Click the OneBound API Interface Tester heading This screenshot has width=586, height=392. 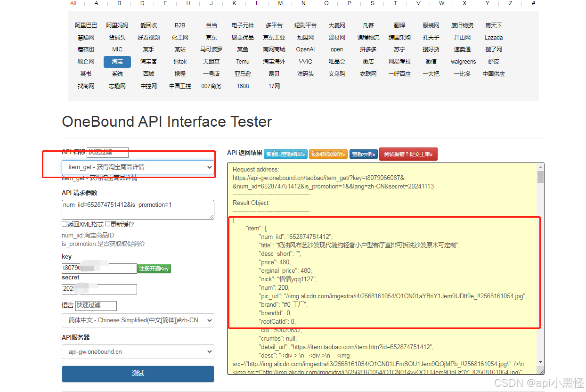coord(167,122)
